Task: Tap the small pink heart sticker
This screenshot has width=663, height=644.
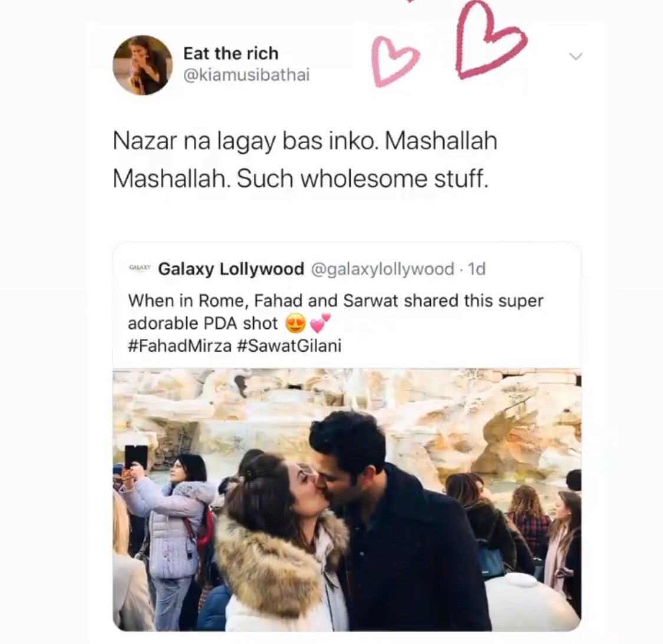Action: coord(394,62)
